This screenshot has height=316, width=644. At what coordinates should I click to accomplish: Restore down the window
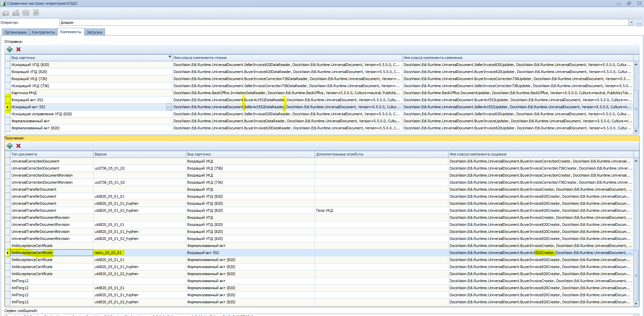point(629,3)
